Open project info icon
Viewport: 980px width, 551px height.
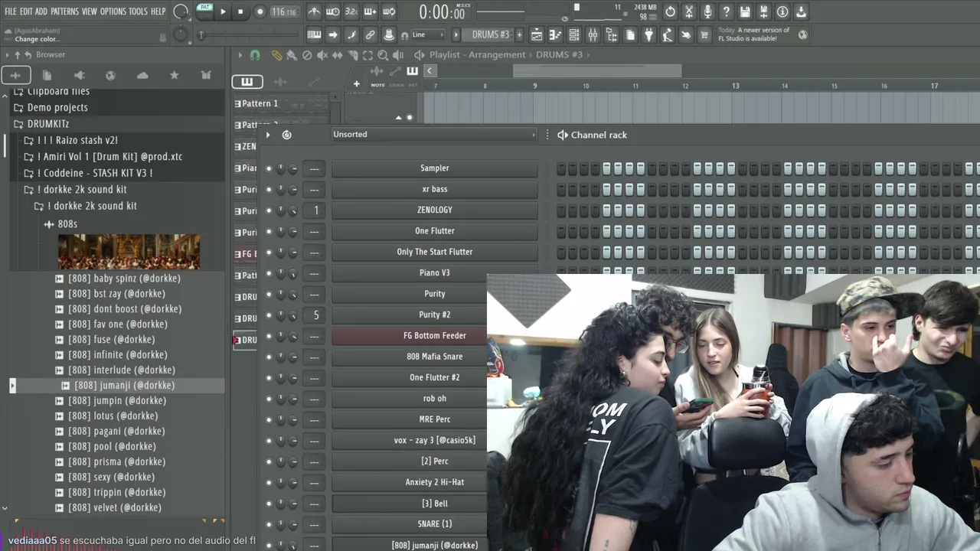coord(782,11)
